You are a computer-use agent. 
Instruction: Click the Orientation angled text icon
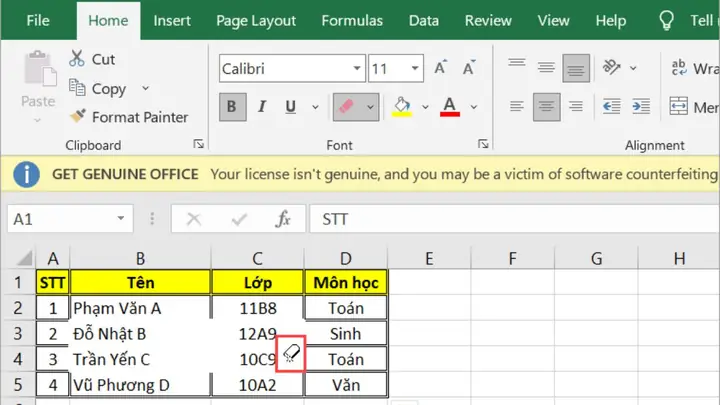coord(612,68)
